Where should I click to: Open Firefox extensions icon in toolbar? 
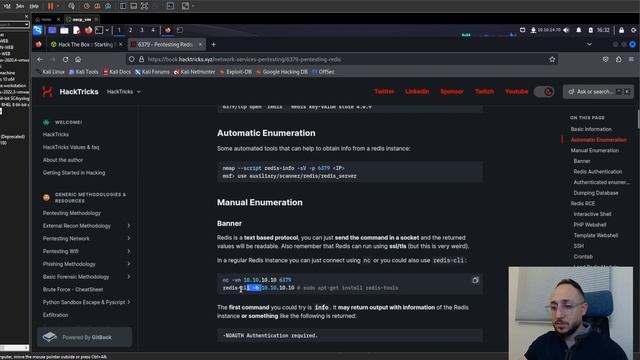pyautogui.click(x=618, y=59)
